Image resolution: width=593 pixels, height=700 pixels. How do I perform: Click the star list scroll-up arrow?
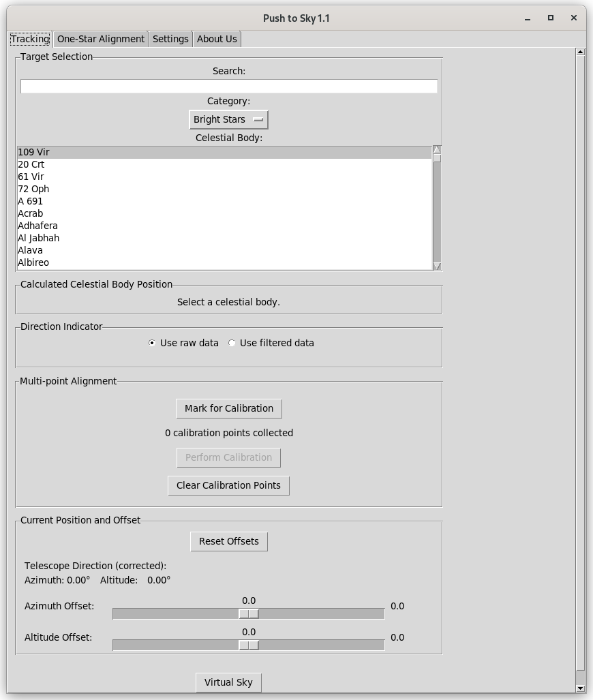pos(437,150)
